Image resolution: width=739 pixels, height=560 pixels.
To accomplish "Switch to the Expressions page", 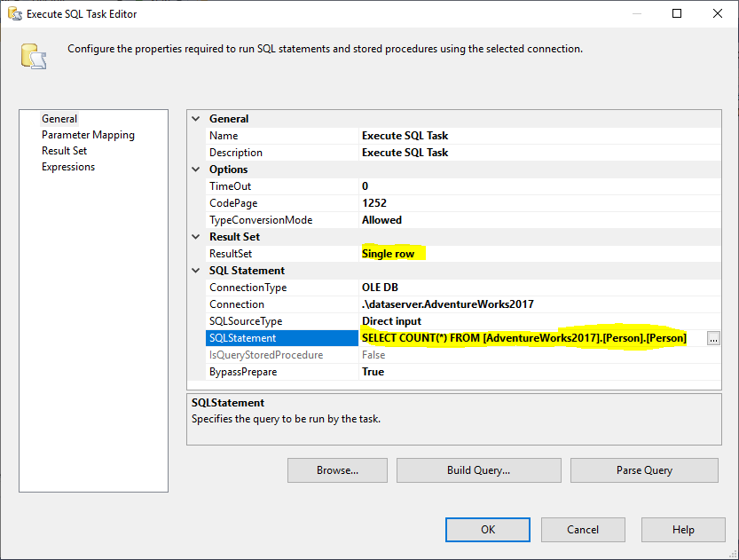I will tap(67, 166).
